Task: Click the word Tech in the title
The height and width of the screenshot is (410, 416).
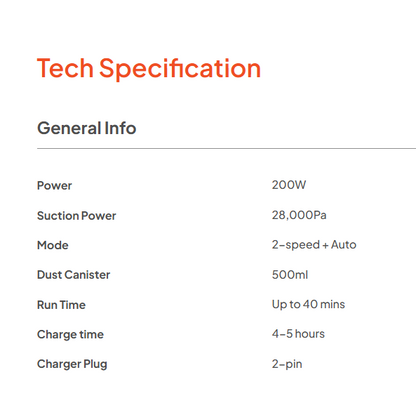Action: pos(65,68)
